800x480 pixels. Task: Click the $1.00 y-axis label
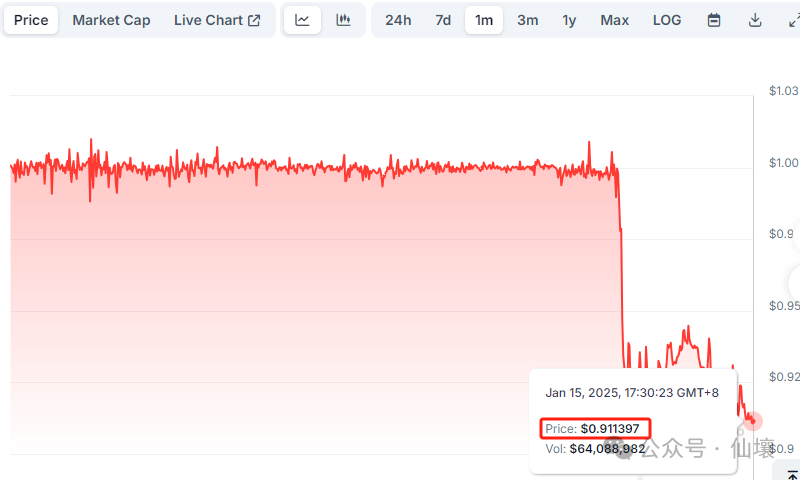pos(783,163)
